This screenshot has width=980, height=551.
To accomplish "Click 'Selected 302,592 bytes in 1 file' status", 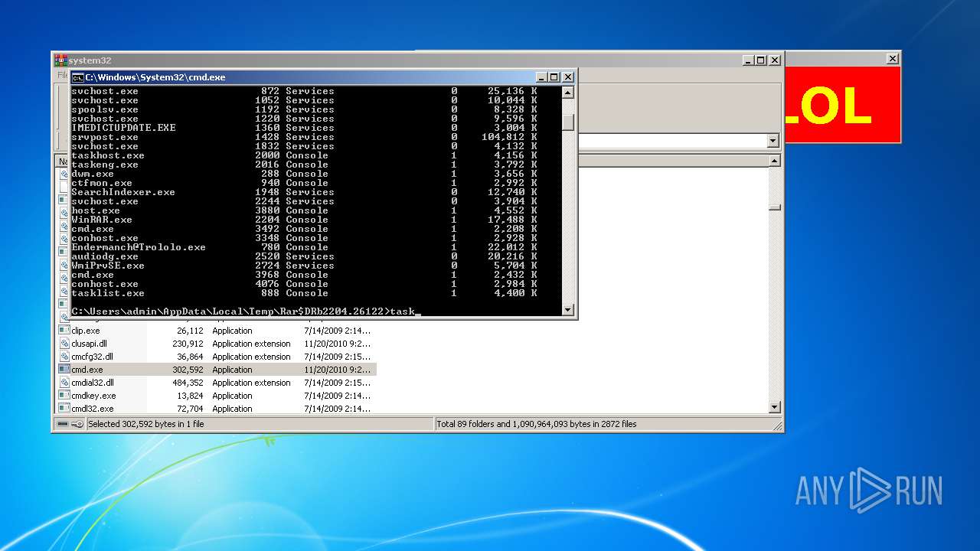I will click(146, 424).
